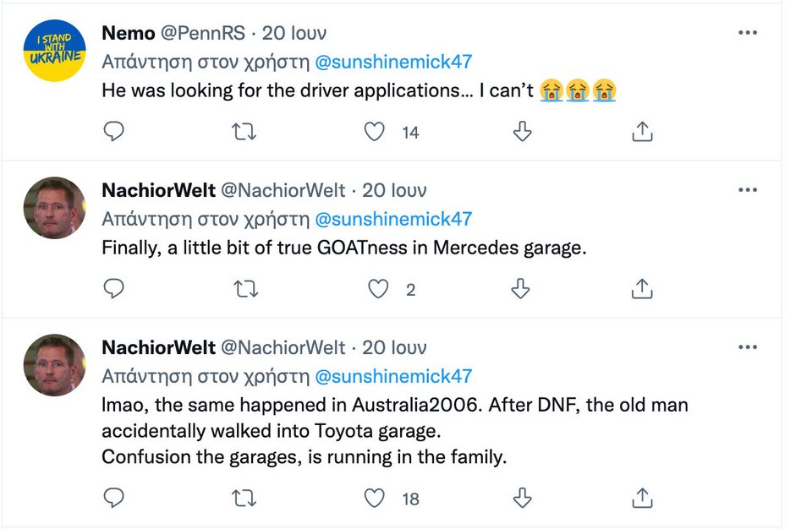Screen dimensions: 812x529
Task: Retweet Nemo's driver applications tweet
Action: click(244, 131)
